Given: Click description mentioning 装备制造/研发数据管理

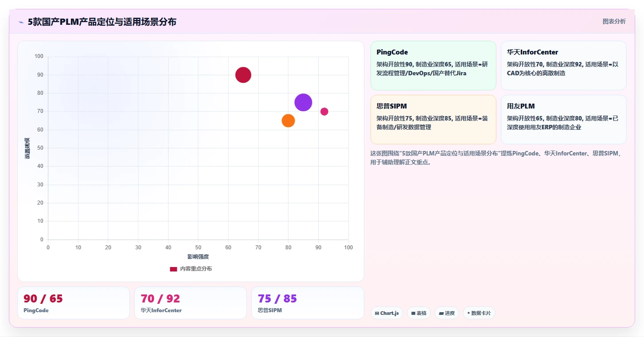Looking at the screenshot, I should (432, 123).
